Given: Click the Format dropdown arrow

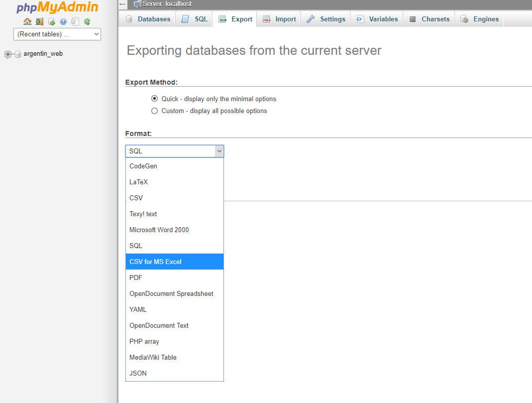Looking at the screenshot, I should (219, 151).
